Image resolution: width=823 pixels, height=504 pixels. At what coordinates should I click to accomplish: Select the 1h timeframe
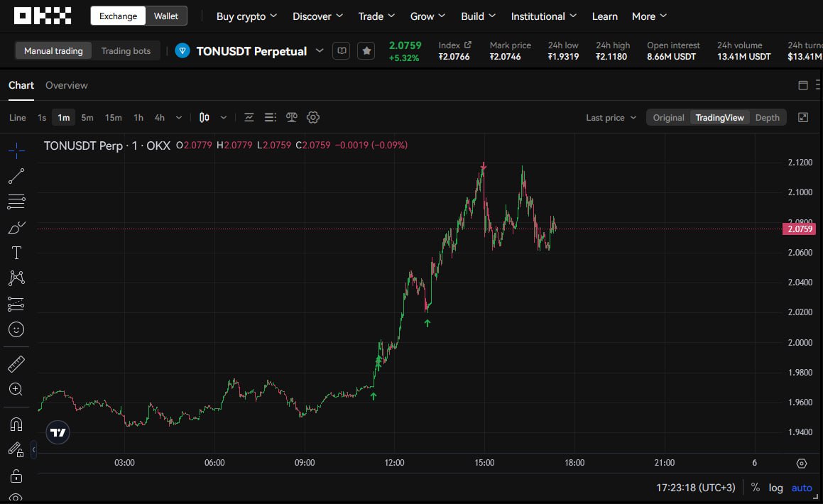click(138, 117)
